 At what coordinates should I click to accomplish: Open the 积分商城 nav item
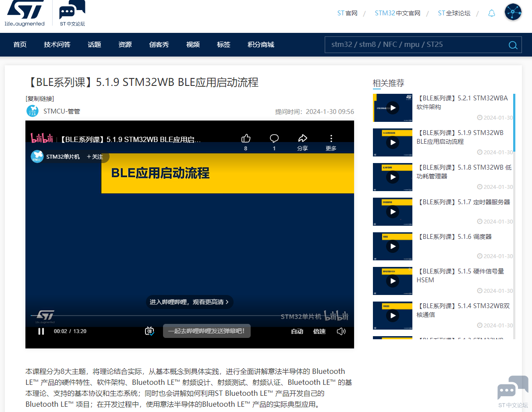pyautogui.click(x=261, y=45)
